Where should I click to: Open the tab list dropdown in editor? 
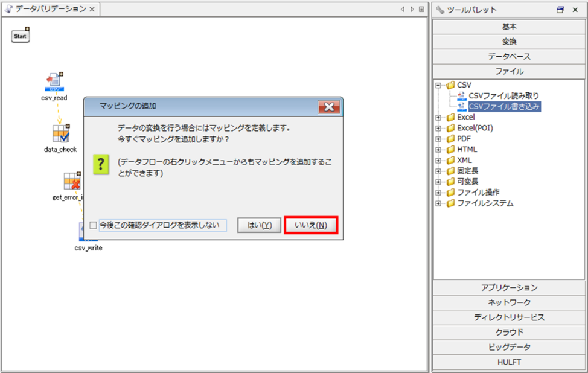[421, 10]
